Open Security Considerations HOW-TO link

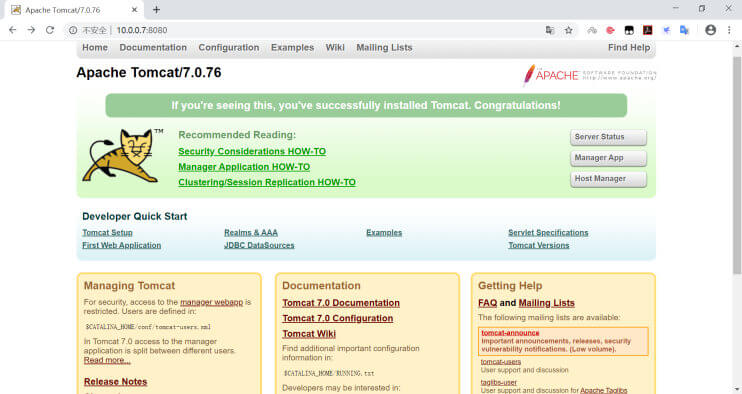(252, 151)
